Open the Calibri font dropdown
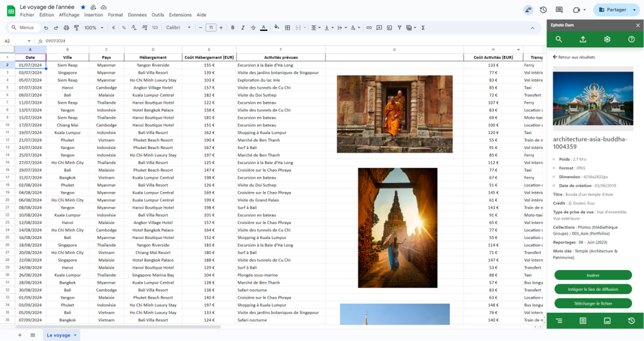 point(178,28)
